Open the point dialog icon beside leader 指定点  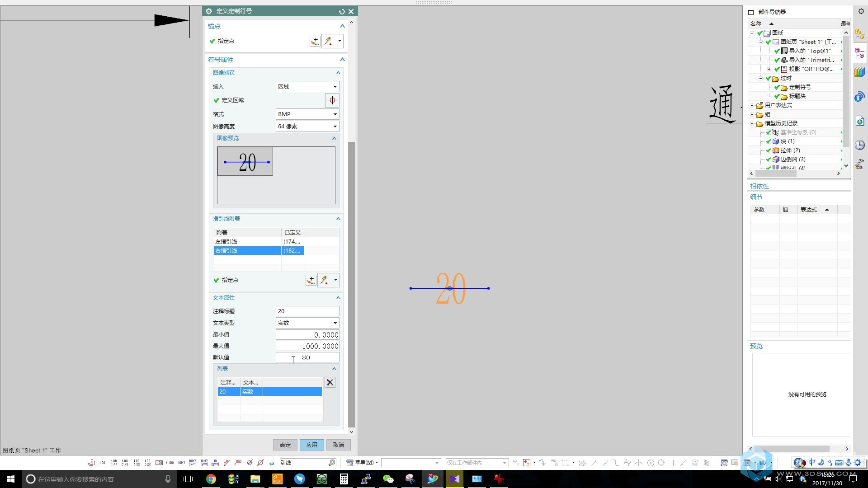[x=311, y=280]
